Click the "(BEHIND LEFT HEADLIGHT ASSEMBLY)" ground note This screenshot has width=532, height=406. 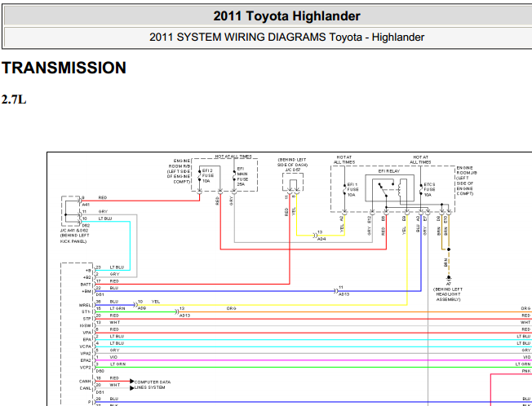pyautogui.click(x=447, y=294)
